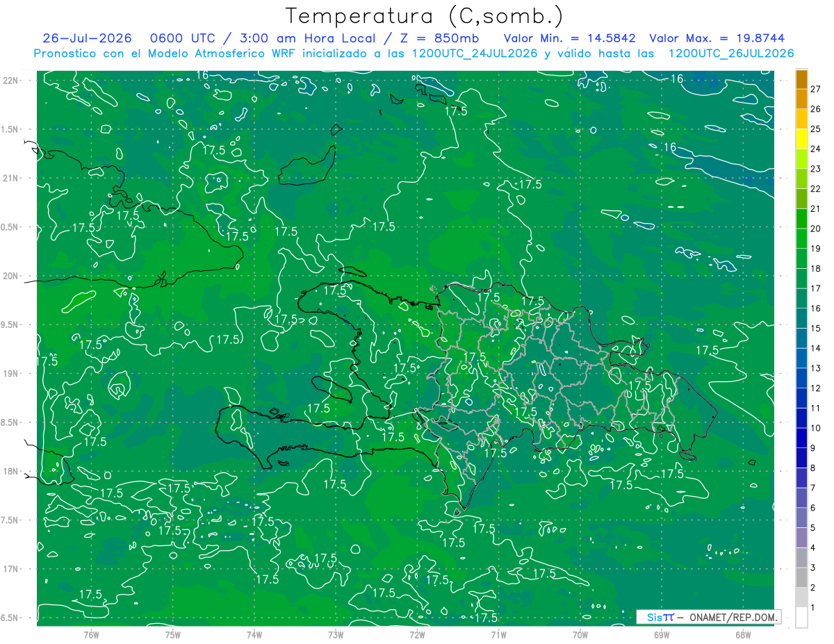Select 'Valor Min. = 14.5842' readout

571,38
